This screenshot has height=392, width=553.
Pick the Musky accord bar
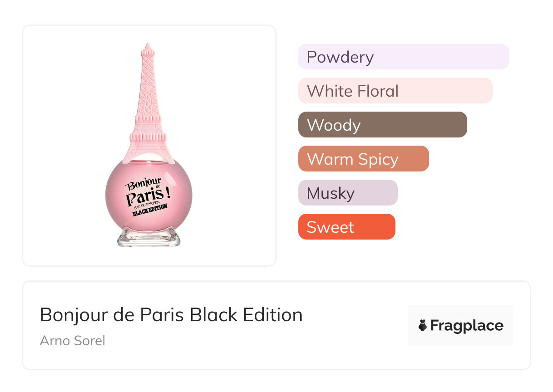pyautogui.click(x=348, y=193)
